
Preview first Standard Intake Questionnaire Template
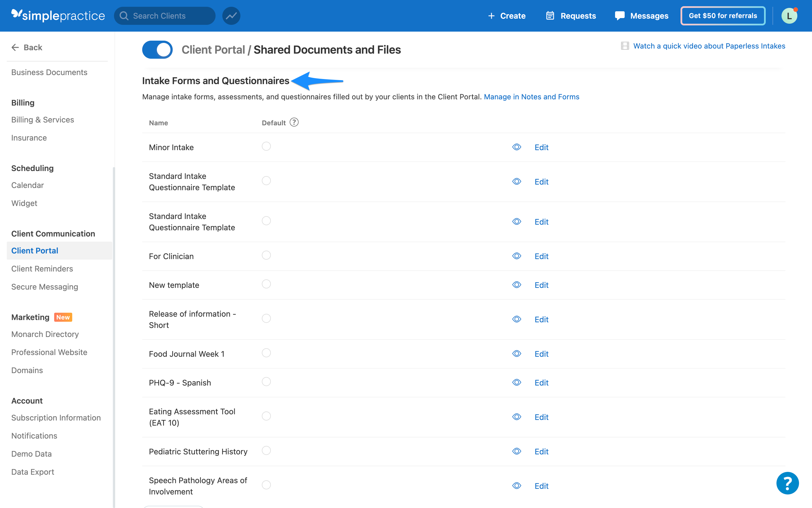coord(517,182)
